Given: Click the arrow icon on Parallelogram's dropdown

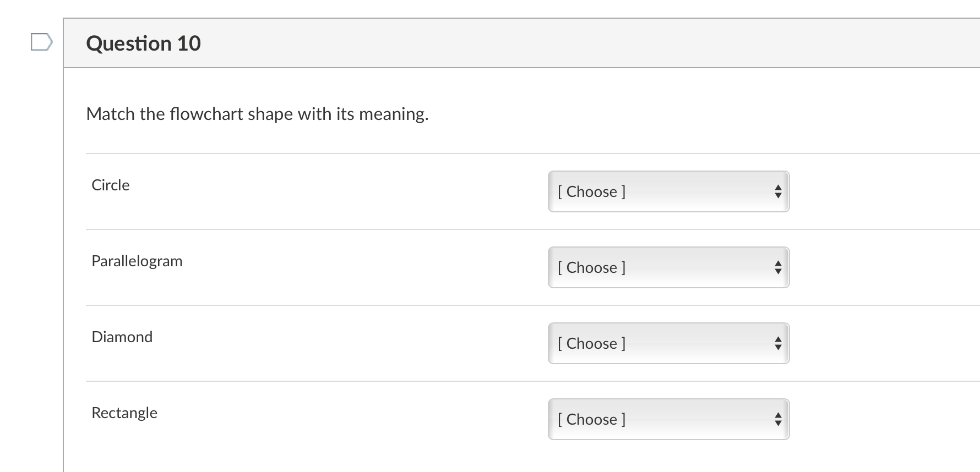Looking at the screenshot, I should pos(777,267).
